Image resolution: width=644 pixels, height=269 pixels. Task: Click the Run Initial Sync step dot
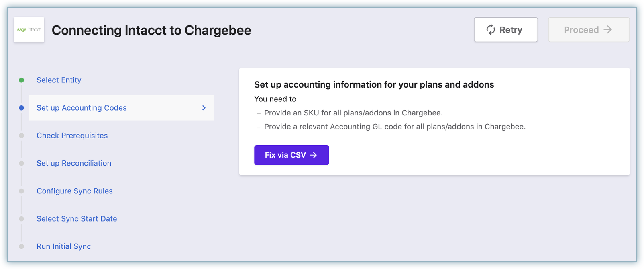tap(22, 246)
